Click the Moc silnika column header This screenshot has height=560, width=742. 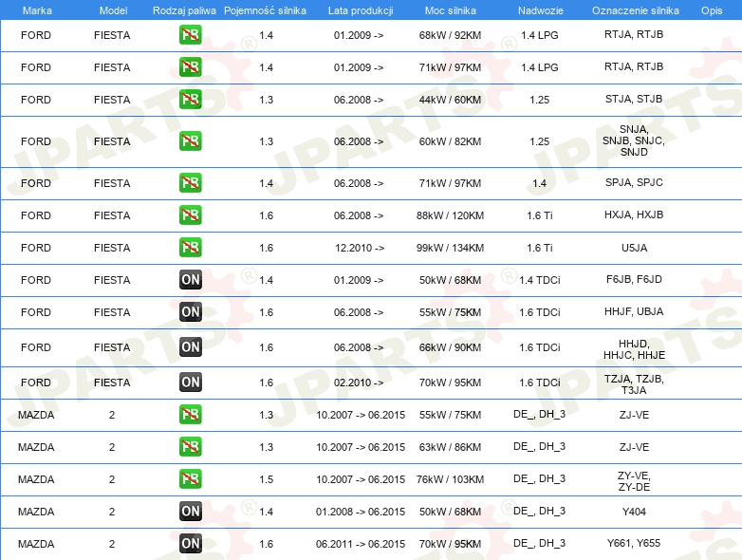pyautogui.click(x=450, y=10)
